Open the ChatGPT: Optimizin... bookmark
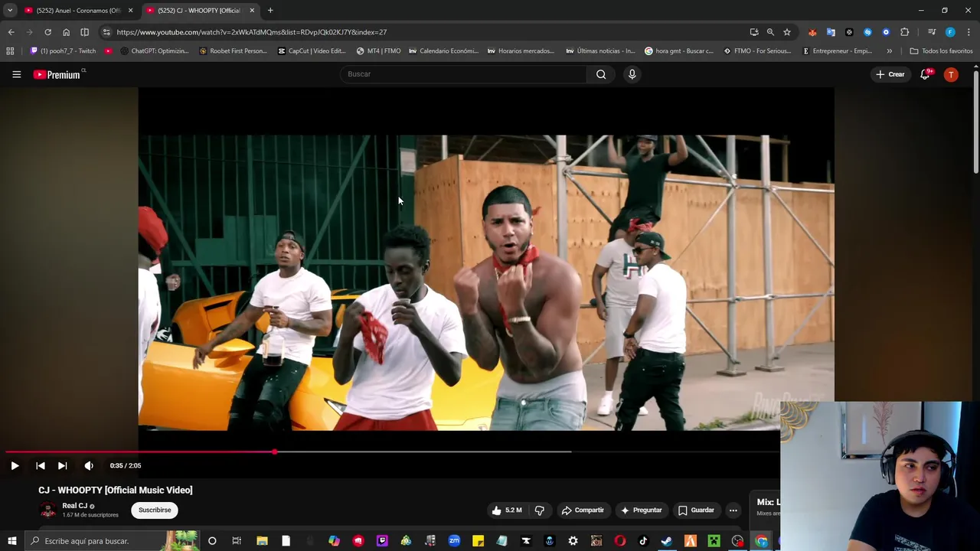Viewport: 980px width, 551px height. [155, 51]
